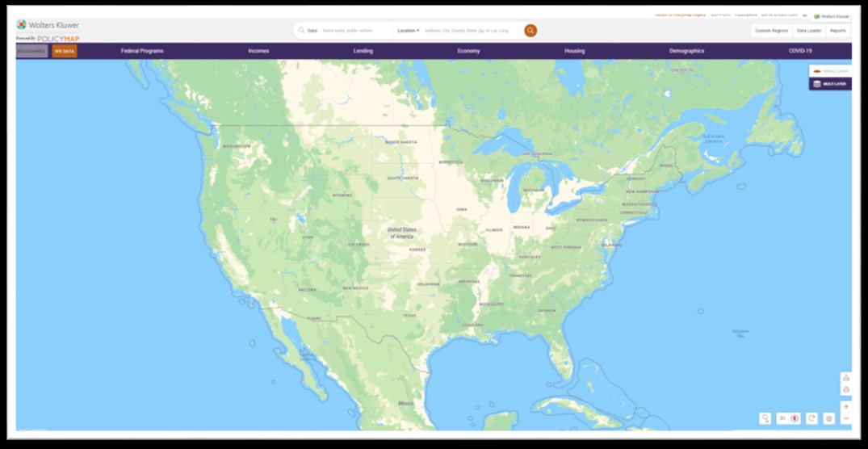Zoom out with the minus button
This screenshot has width=868, height=449.
pyautogui.click(x=846, y=418)
